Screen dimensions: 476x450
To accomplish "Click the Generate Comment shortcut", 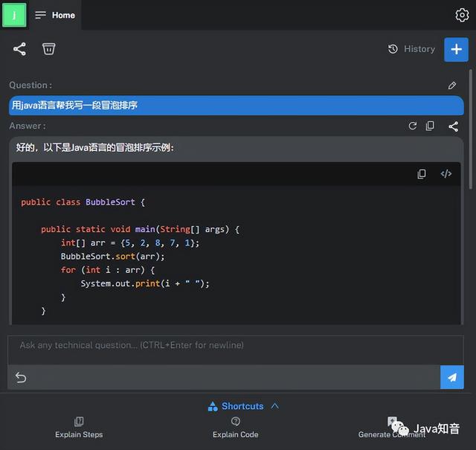I will [392, 428].
